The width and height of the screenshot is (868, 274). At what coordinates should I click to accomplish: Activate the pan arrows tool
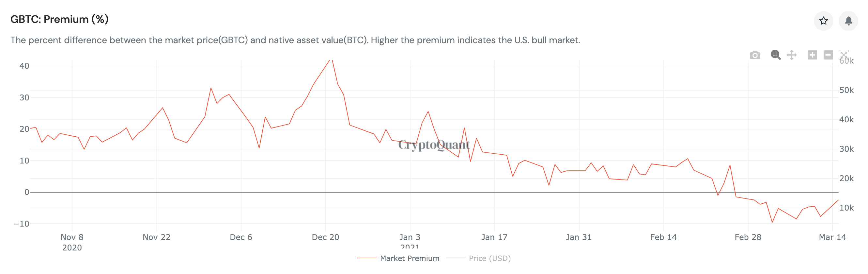coord(792,55)
